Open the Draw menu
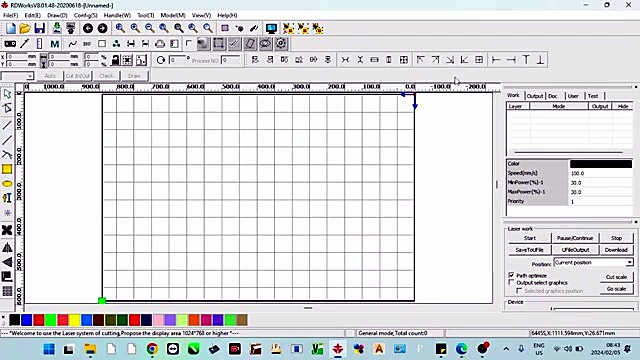Screen dimensions: 640x360 57,15
